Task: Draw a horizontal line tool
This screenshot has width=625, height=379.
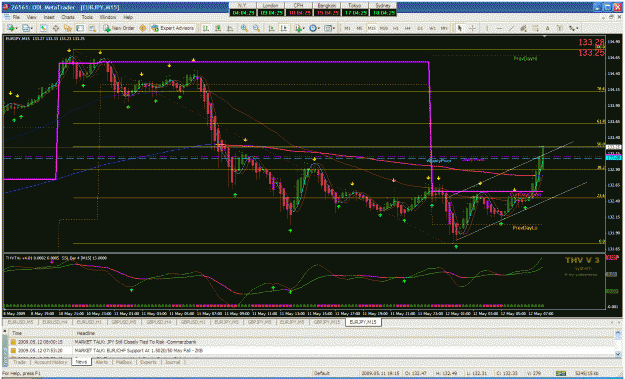Action: pyautogui.click(x=499, y=28)
